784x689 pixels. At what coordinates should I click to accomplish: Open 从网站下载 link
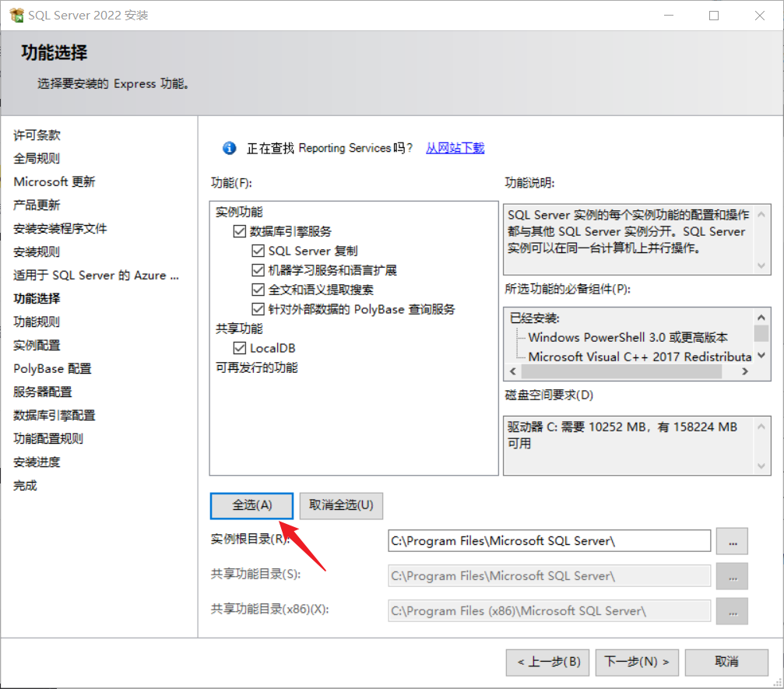455,148
